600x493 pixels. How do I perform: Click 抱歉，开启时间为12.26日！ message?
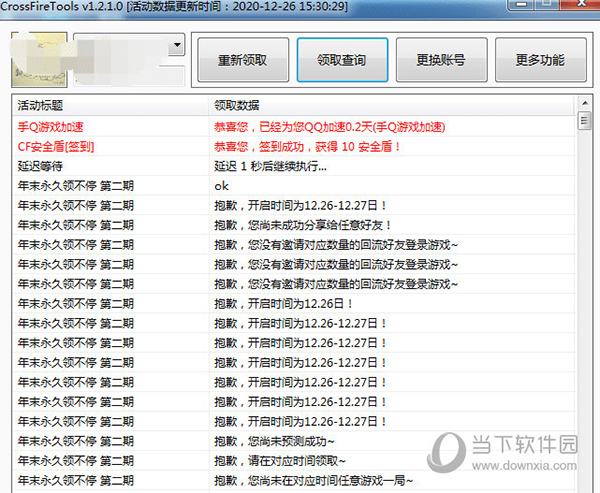pyautogui.click(x=284, y=304)
